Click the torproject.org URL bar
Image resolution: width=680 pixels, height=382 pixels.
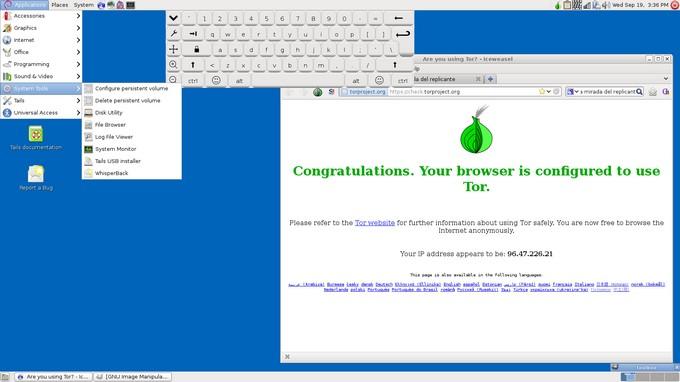tap(449, 92)
